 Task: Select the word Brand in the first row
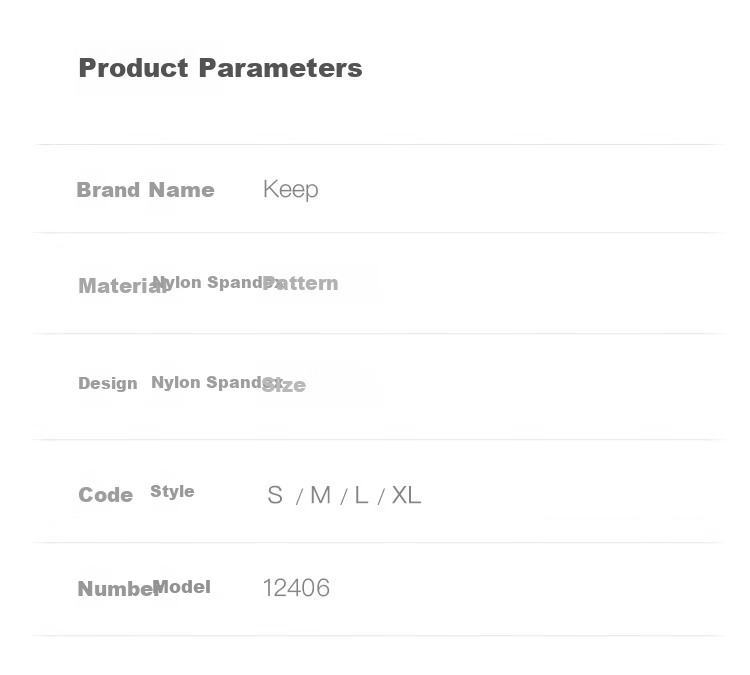coord(108,190)
